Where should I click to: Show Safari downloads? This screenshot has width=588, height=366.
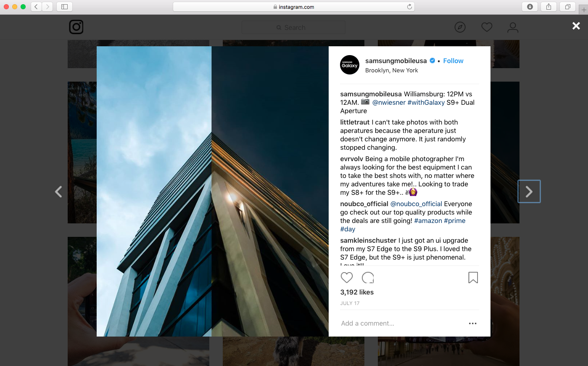tap(530, 7)
